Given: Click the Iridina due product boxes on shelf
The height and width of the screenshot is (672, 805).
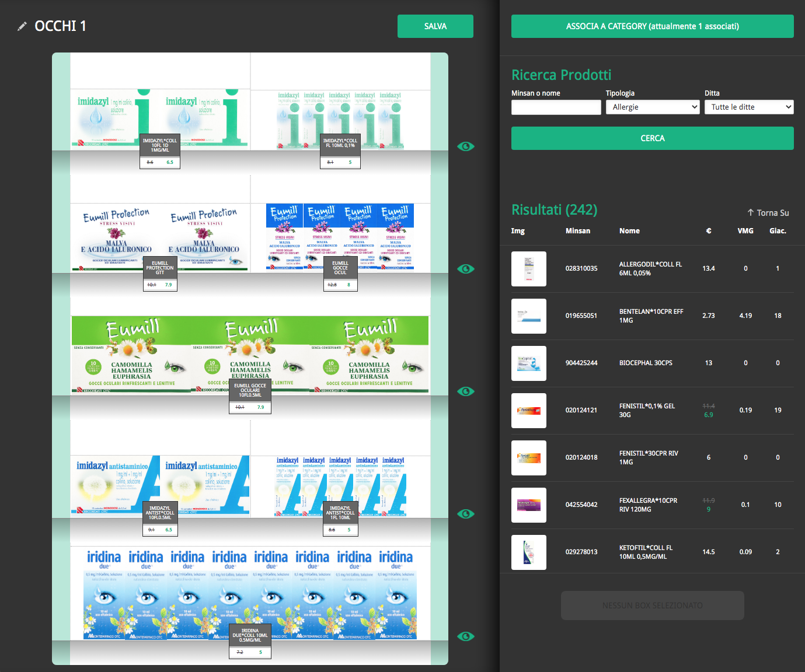Looking at the screenshot, I should [x=250, y=594].
